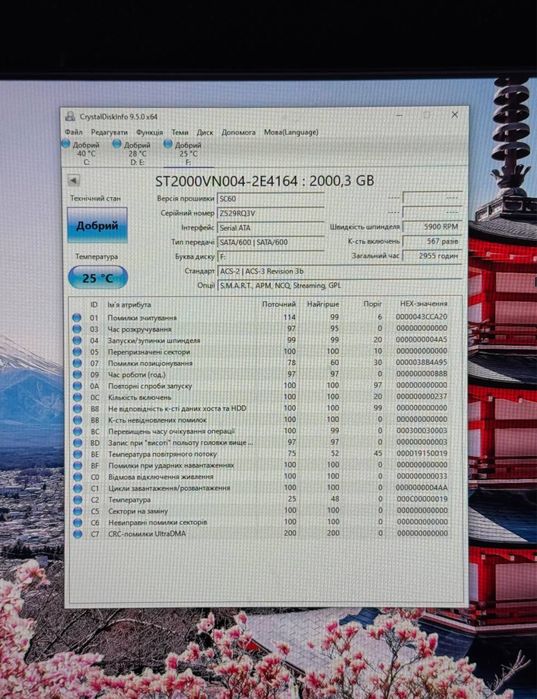Click the status circle for attribute C6

click(x=78, y=522)
